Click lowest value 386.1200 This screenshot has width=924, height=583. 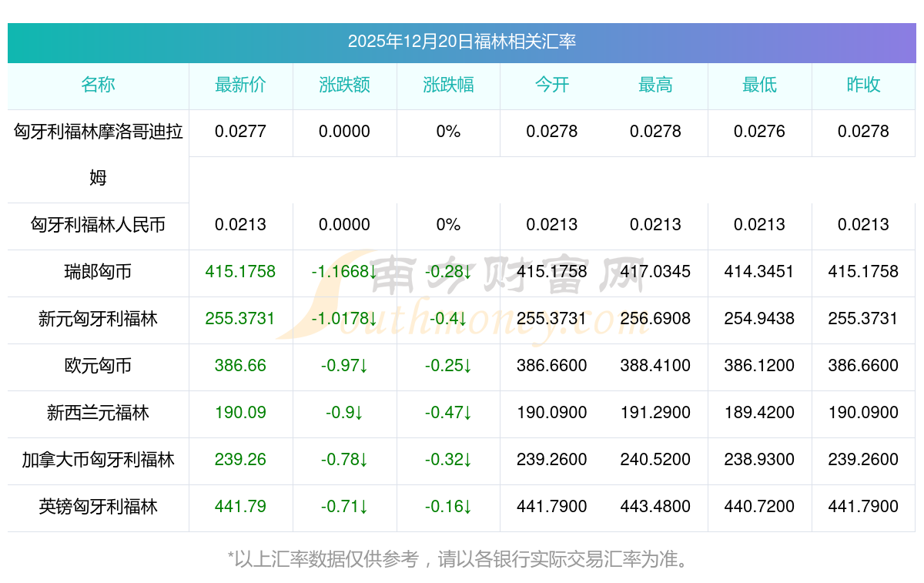pyautogui.click(x=760, y=366)
